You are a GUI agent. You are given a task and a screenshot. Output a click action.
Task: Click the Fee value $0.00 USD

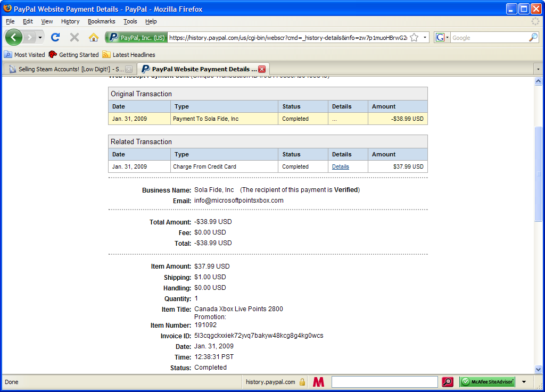click(210, 232)
